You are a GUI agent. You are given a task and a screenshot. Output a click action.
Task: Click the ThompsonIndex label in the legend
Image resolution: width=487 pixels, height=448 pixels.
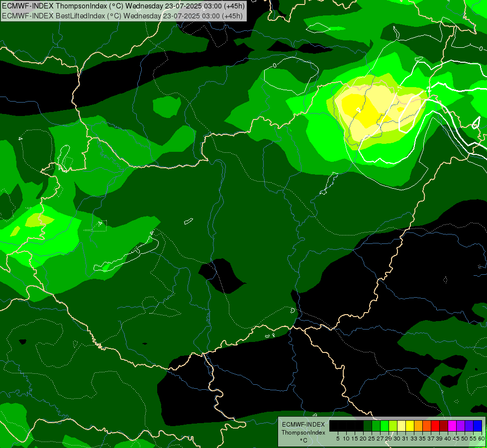[303, 433]
